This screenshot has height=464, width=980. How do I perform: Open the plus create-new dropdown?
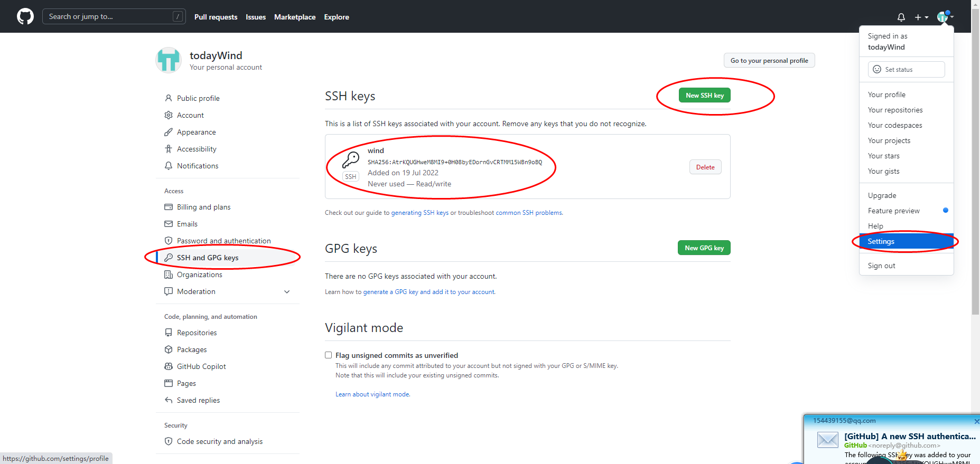[921, 17]
